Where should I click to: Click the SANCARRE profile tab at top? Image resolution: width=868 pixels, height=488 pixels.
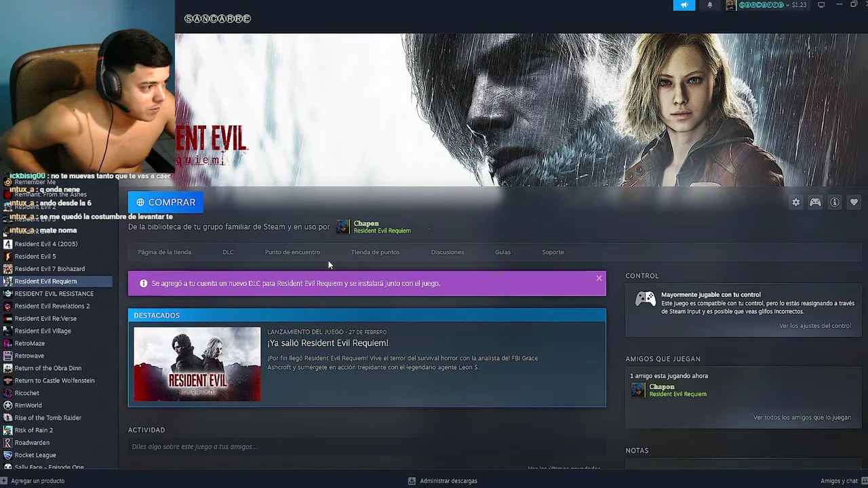point(218,18)
